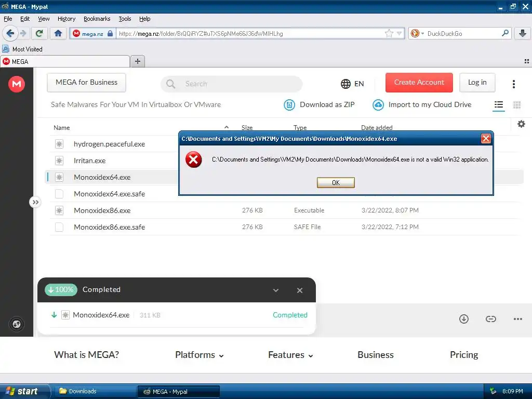Sort file list by Date added column
Image resolution: width=532 pixels, height=399 pixels.
pos(377,128)
